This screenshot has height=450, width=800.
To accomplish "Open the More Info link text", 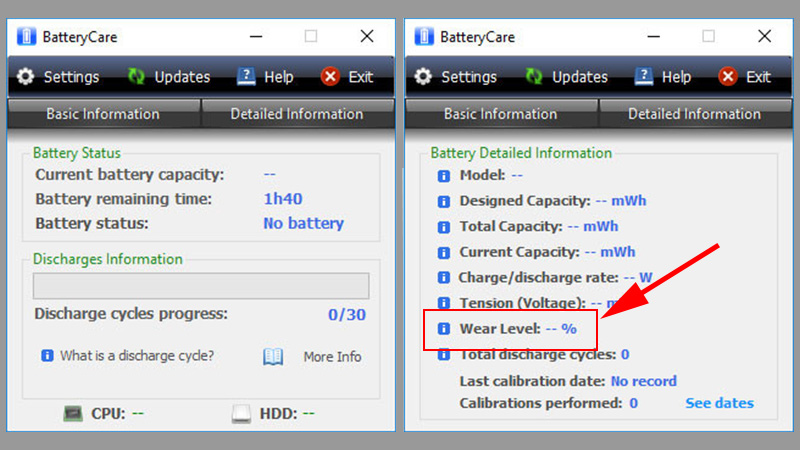I will 332,357.
